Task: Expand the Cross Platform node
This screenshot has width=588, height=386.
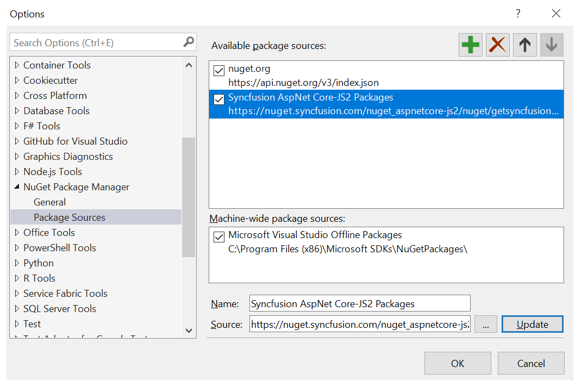Action: 16,96
